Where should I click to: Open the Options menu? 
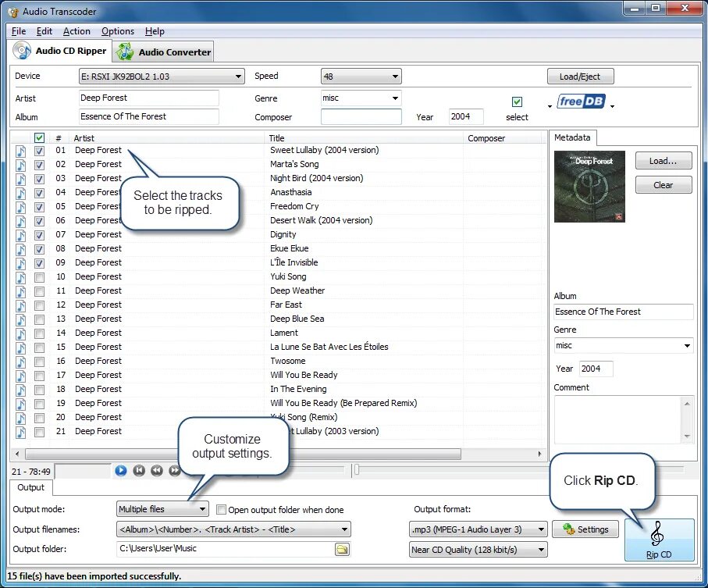point(118,31)
